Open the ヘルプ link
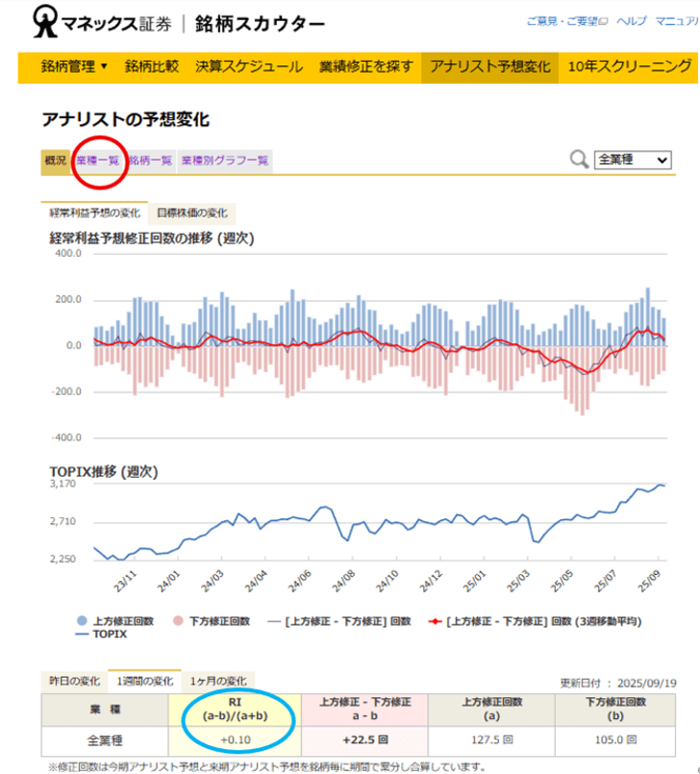Screen dimensions: 700x774 (x=631, y=21)
